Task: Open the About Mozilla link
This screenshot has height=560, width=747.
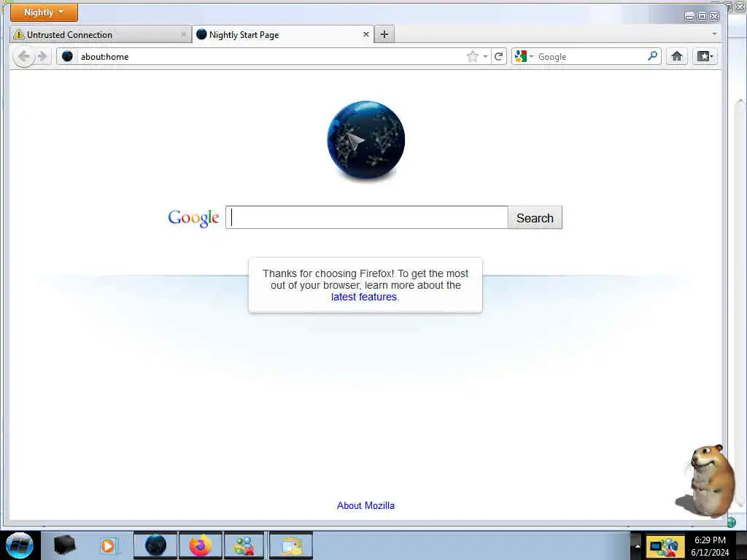Action: (366, 506)
